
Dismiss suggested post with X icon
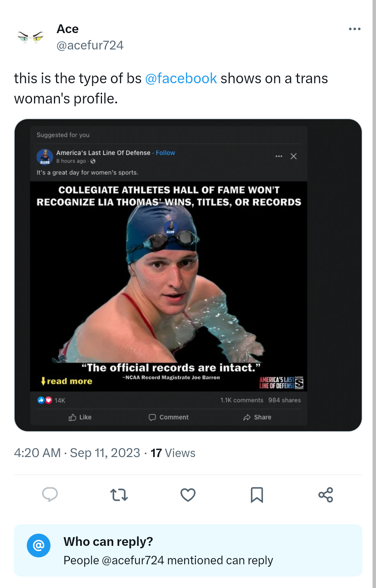point(293,156)
